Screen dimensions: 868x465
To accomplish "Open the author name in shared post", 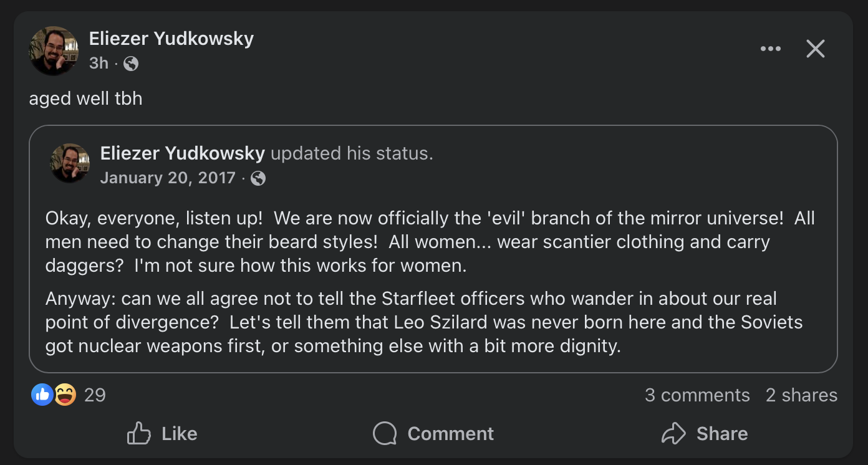I will pyautogui.click(x=182, y=153).
